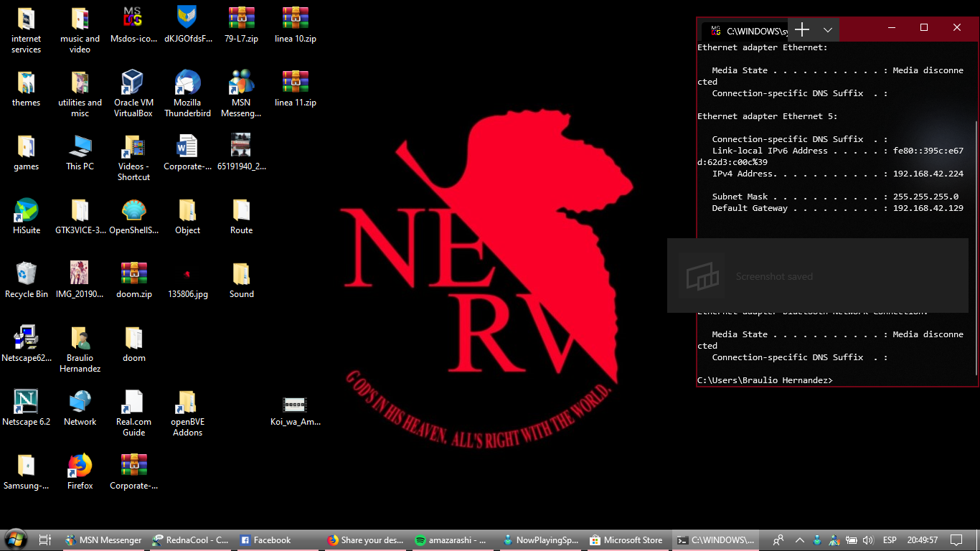Select the Recycle Bin
980x551 pixels.
26,273
